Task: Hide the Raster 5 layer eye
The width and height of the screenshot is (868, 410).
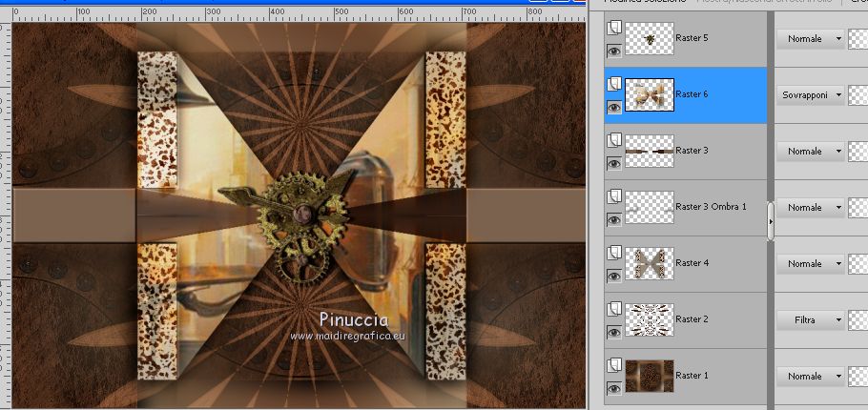Action: tap(614, 51)
